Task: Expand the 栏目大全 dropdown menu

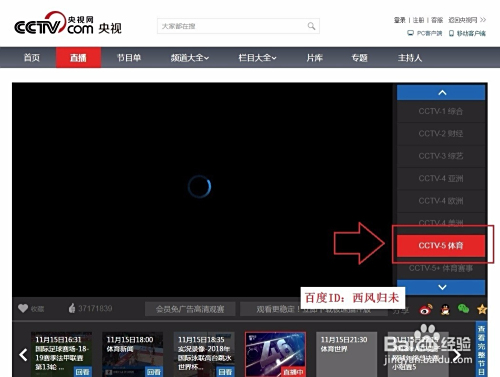Action: click(x=257, y=58)
